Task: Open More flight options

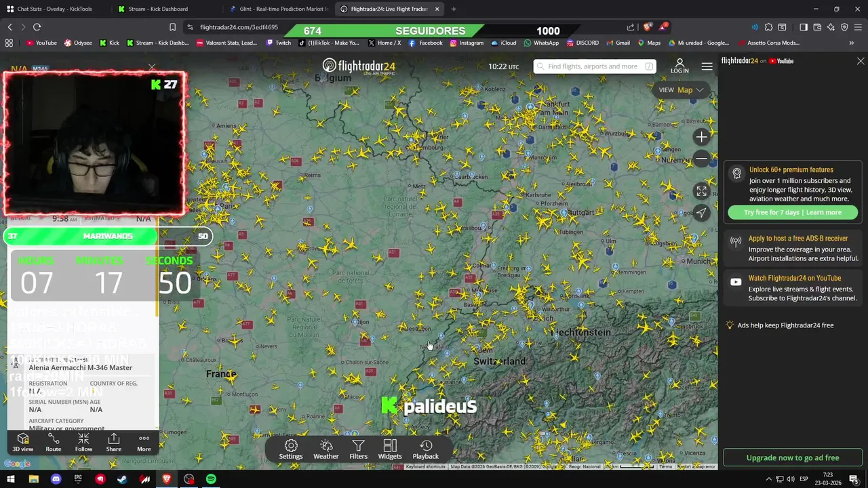Action: [144, 443]
